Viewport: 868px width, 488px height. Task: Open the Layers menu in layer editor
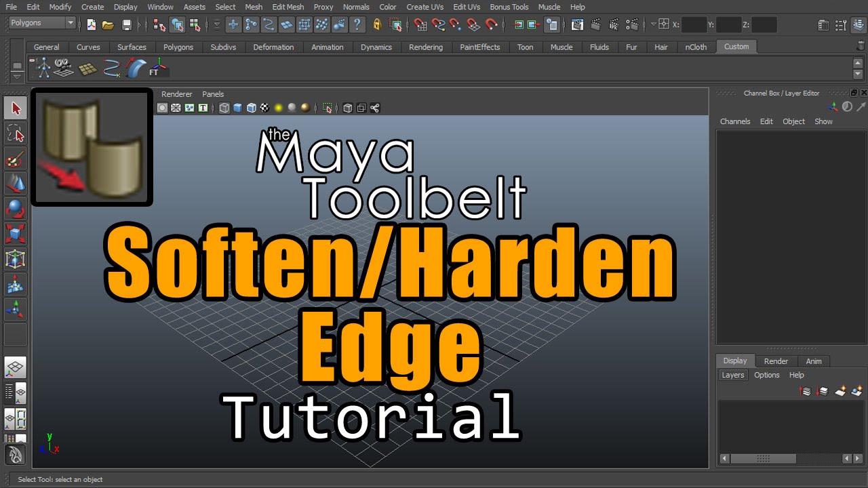[733, 375]
